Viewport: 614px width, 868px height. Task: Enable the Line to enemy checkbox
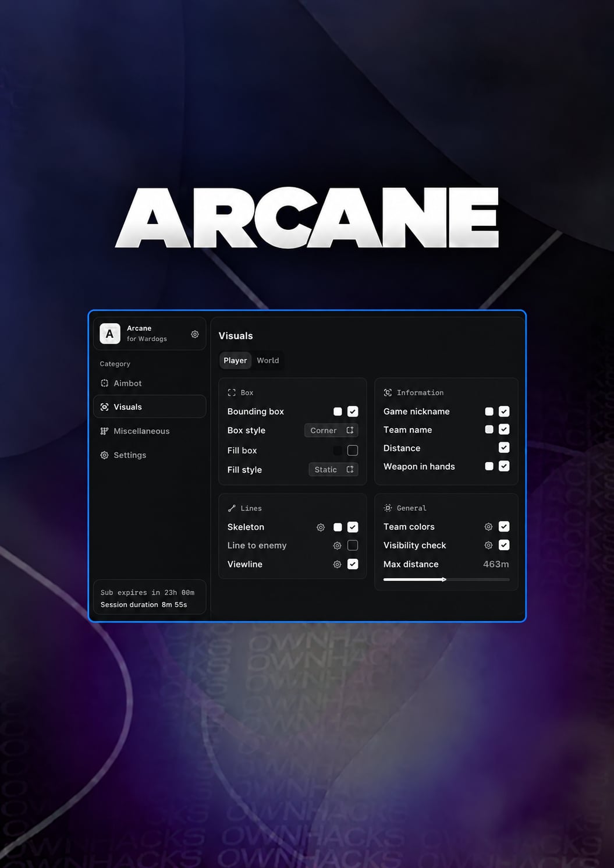pyautogui.click(x=353, y=545)
